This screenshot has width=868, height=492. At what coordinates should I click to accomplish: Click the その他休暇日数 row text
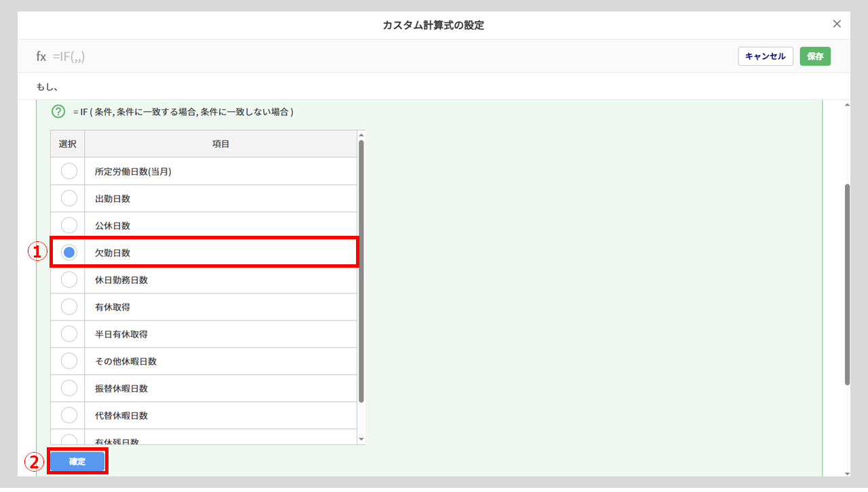[126, 361]
